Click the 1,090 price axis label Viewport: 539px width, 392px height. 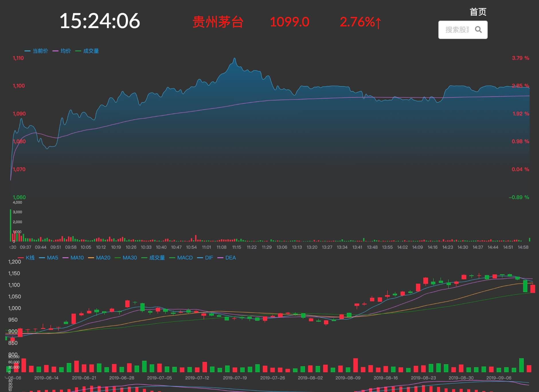coord(19,113)
